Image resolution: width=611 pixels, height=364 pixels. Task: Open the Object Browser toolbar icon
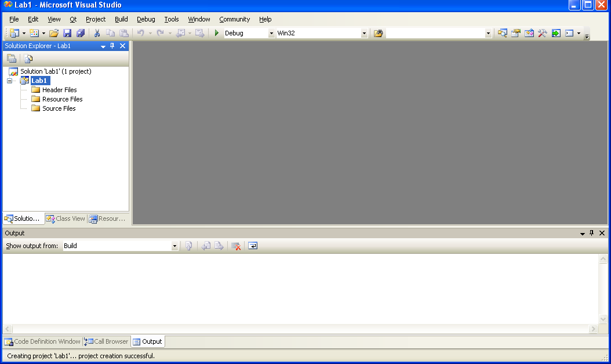click(529, 33)
